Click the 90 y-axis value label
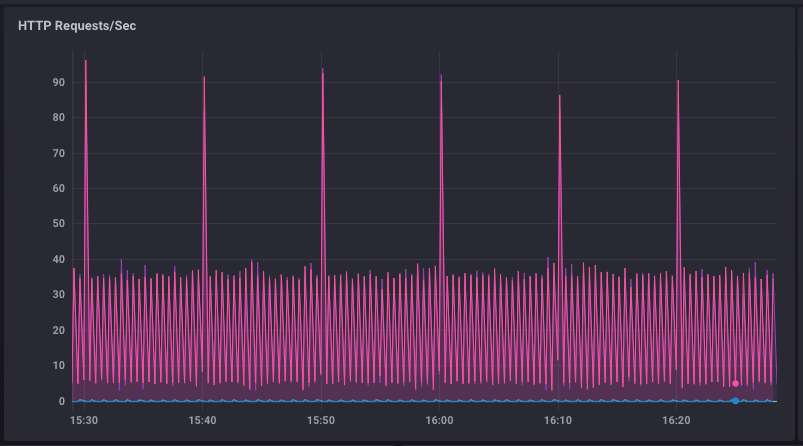 [x=58, y=82]
